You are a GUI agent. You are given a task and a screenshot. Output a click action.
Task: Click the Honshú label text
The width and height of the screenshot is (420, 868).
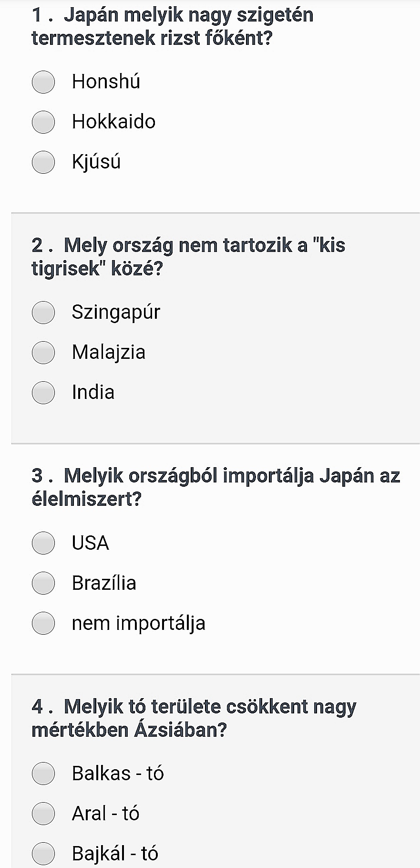pos(106,82)
